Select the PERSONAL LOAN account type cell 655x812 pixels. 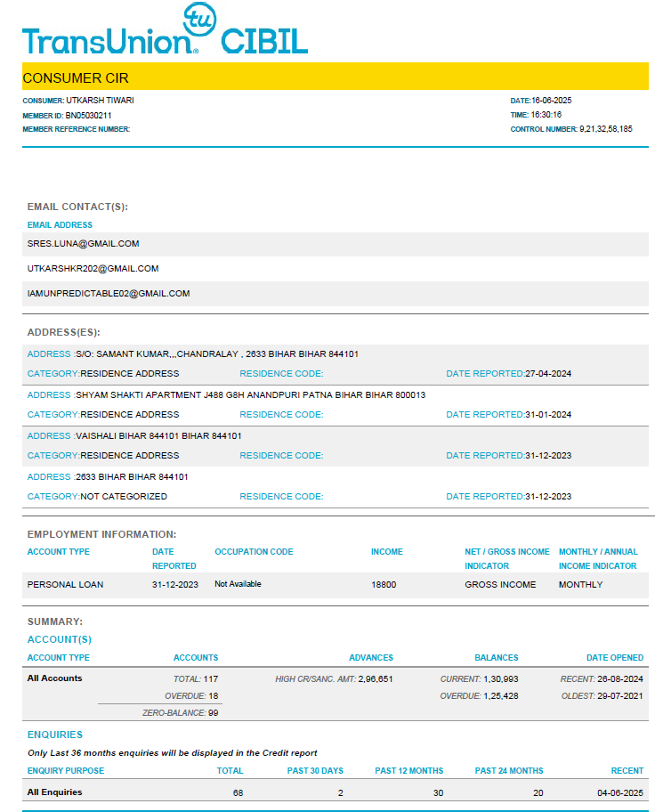pos(65,585)
